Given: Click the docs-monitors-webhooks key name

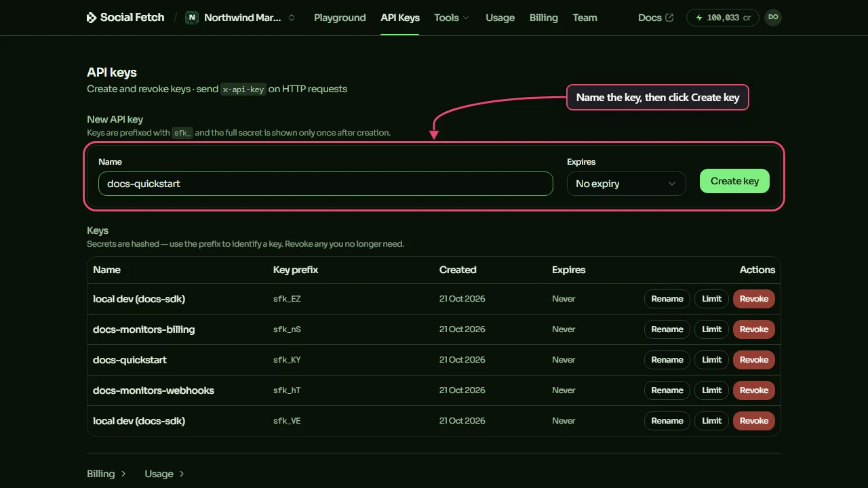Looking at the screenshot, I should (x=153, y=390).
